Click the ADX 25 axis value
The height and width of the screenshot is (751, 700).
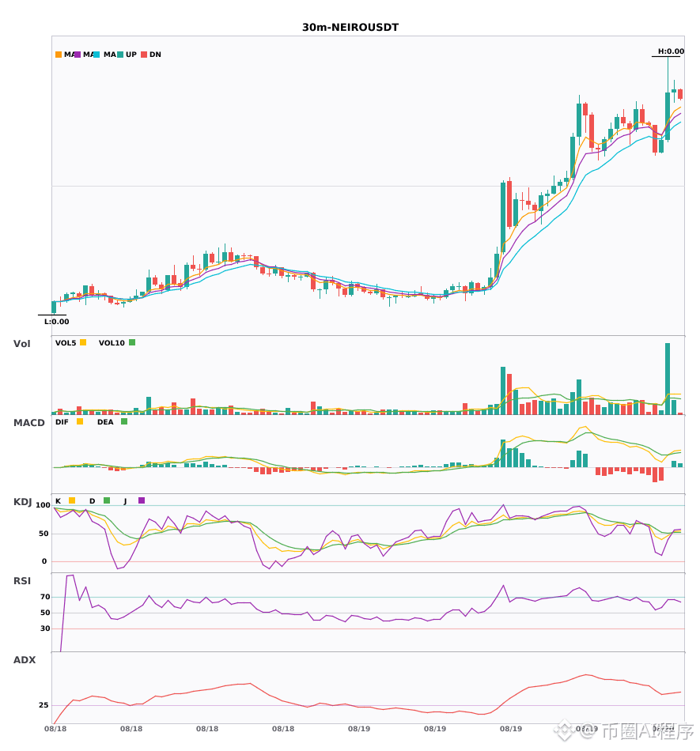click(44, 705)
